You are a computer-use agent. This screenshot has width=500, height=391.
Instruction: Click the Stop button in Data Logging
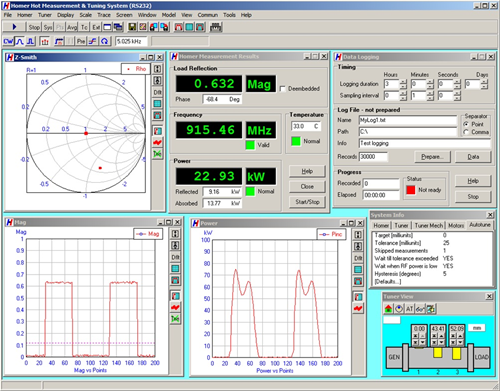point(473,197)
